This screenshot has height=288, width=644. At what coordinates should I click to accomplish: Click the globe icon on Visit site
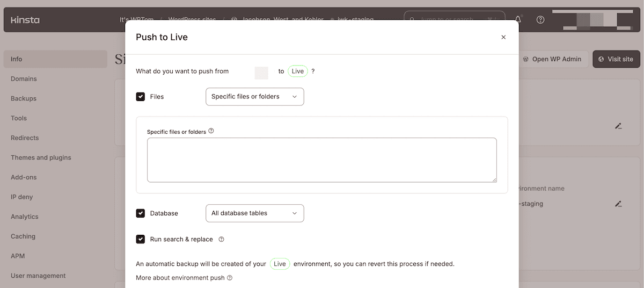tap(601, 59)
